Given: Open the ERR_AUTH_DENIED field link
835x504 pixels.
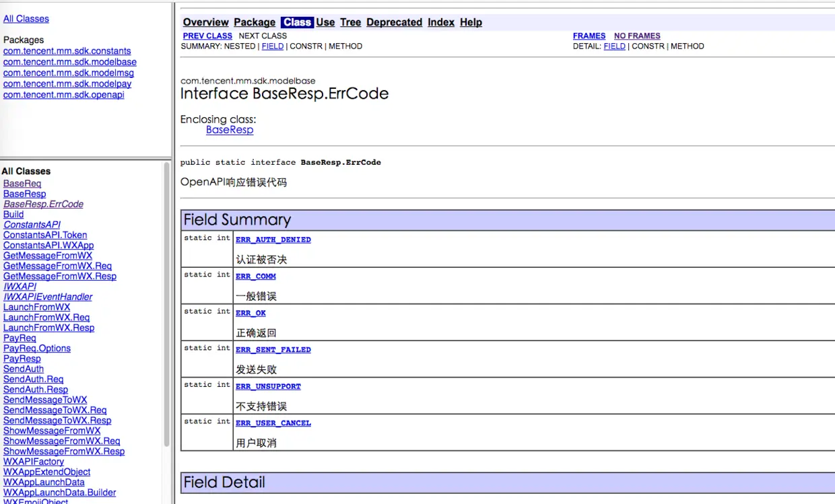Looking at the screenshot, I should tap(273, 240).
